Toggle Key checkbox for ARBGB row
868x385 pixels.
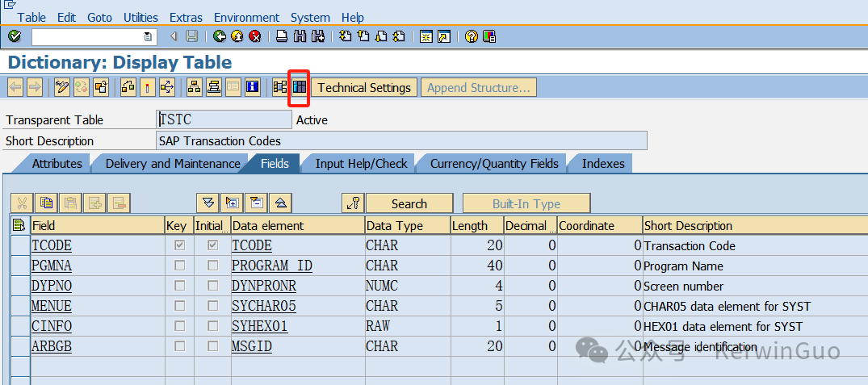coord(179,346)
